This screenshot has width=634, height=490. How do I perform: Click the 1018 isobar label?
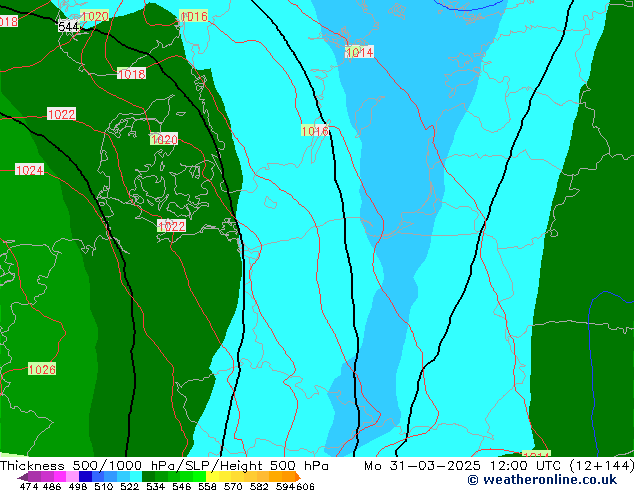pyautogui.click(x=131, y=74)
